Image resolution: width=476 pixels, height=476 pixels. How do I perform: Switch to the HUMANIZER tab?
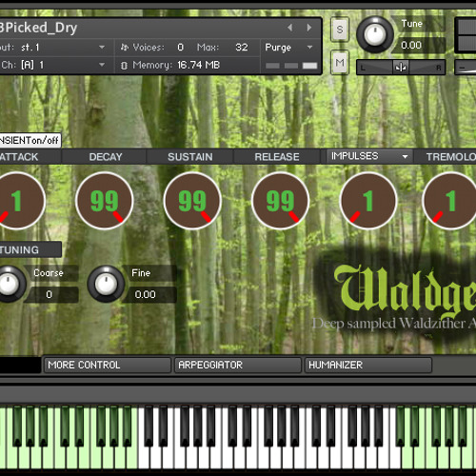[368, 365]
